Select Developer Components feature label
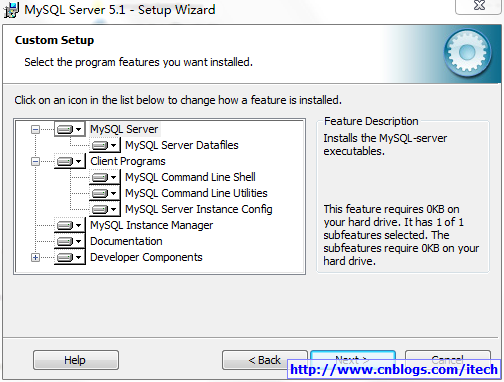Screen dimensions: 504x382 (x=146, y=257)
